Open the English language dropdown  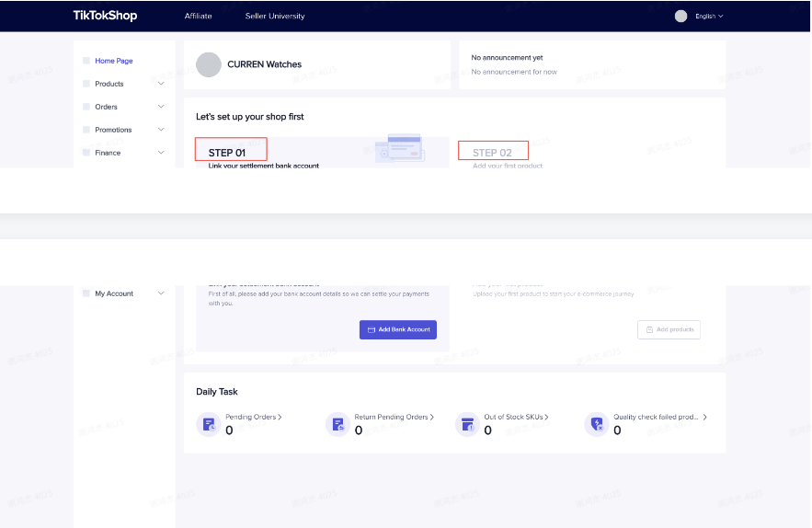coord(709,16)
